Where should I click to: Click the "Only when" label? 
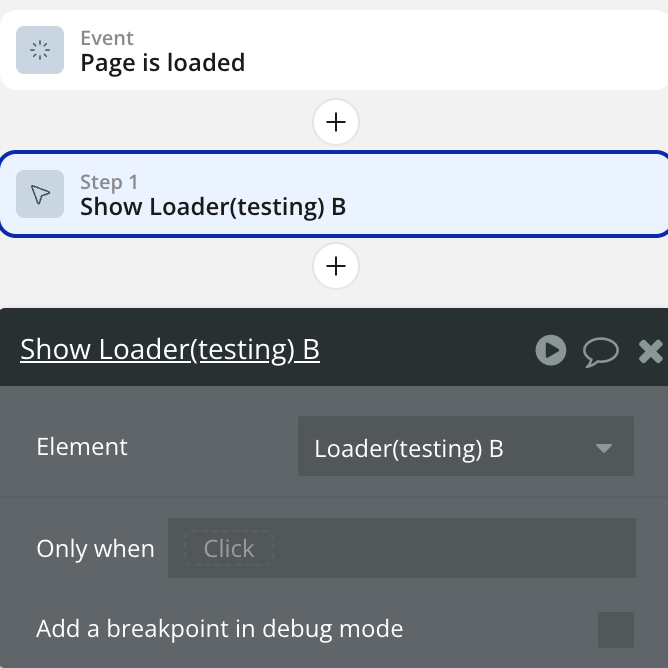click(95, 548)
